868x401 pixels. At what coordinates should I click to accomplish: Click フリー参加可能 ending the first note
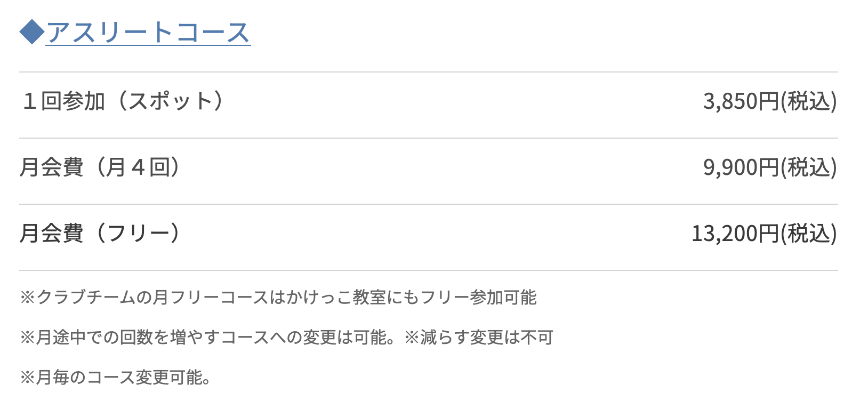coord(478,298)
